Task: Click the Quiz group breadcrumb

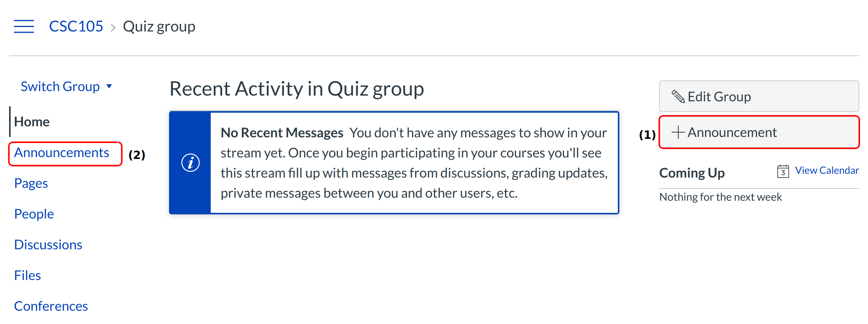Action: pos(159,27)
